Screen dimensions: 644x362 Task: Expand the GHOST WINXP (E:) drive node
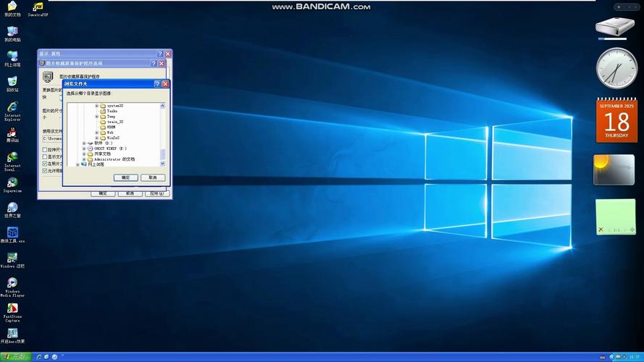click(x=84, y=148)
